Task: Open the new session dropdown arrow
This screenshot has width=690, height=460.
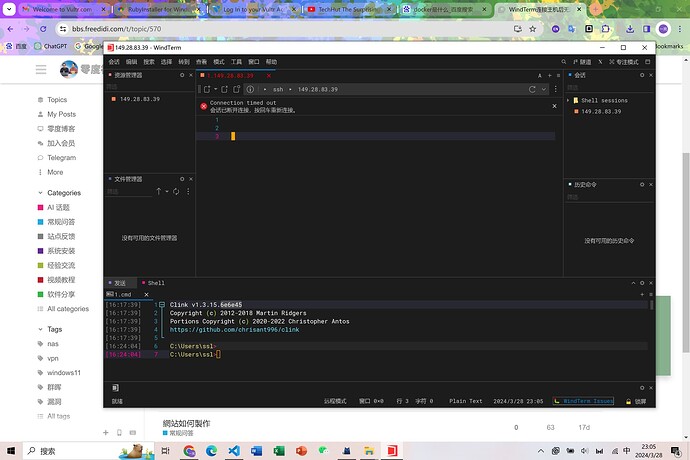Action: click(x=216, y=89)
